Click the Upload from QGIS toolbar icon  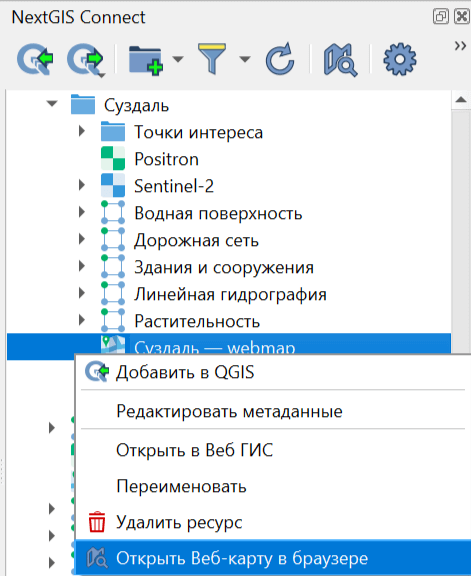85,60
